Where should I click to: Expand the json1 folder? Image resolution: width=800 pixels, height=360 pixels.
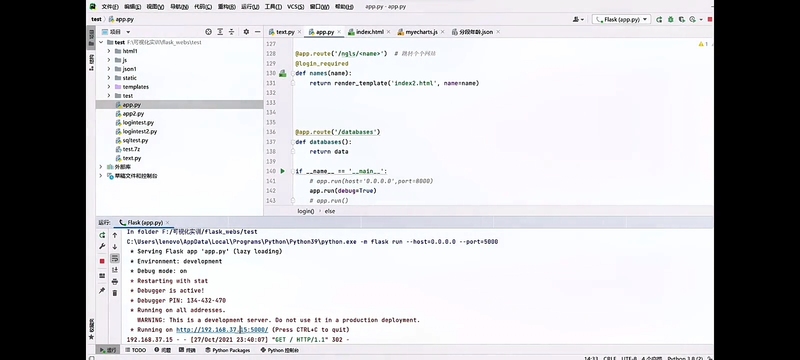[x=109, y=69]
